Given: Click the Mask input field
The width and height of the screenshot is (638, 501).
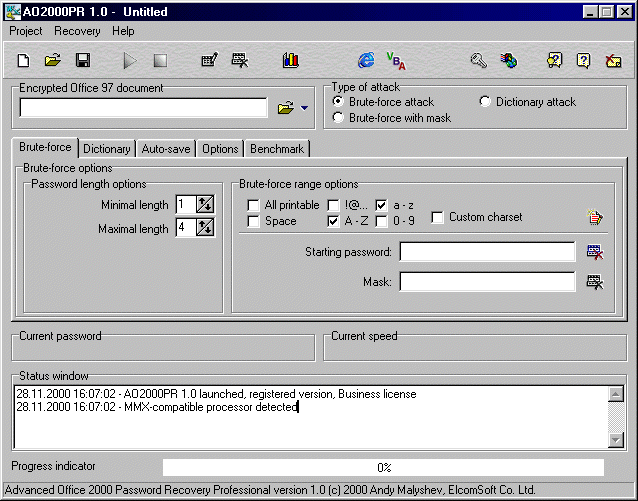Looking at the screenshot, I should 487,282.
